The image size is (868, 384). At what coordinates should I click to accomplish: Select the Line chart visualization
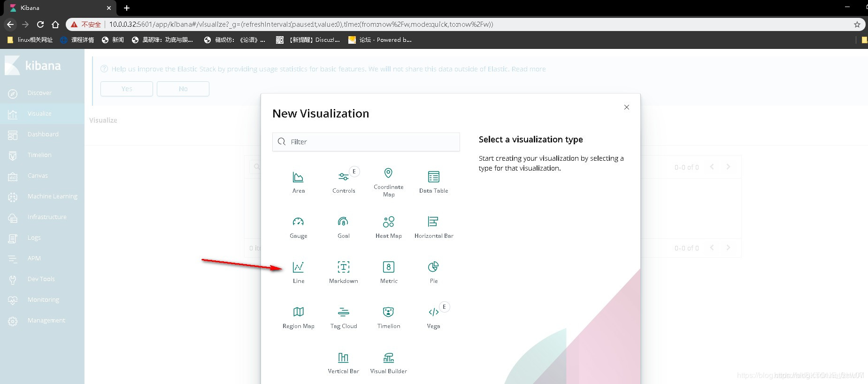tap(298, 273)
